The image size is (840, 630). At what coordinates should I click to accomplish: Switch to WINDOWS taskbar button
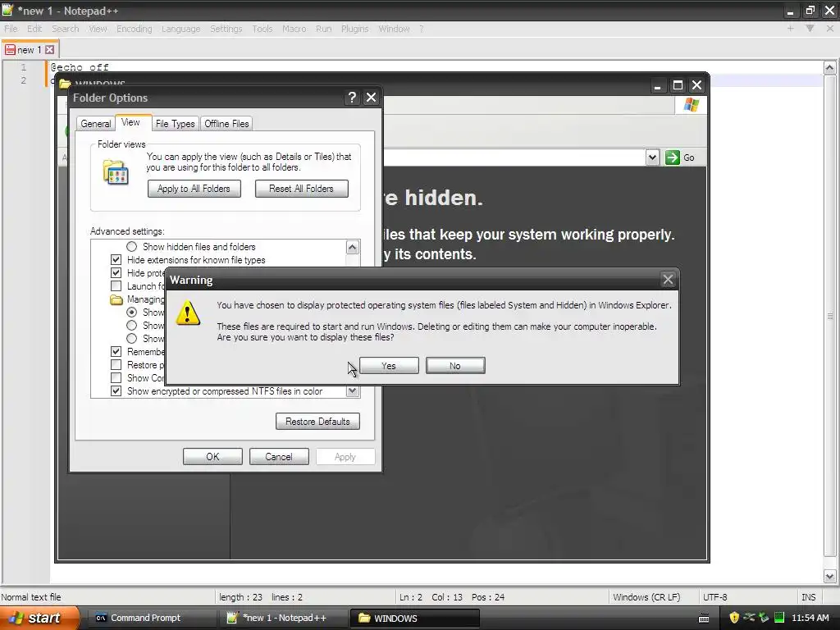(414, 619)
